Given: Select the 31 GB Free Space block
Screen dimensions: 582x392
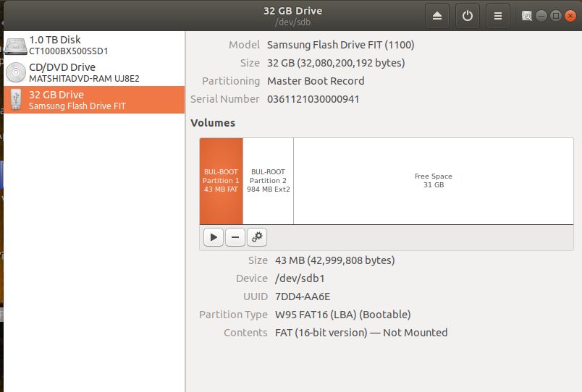Looking at the screenshot, I should [434, 181].
